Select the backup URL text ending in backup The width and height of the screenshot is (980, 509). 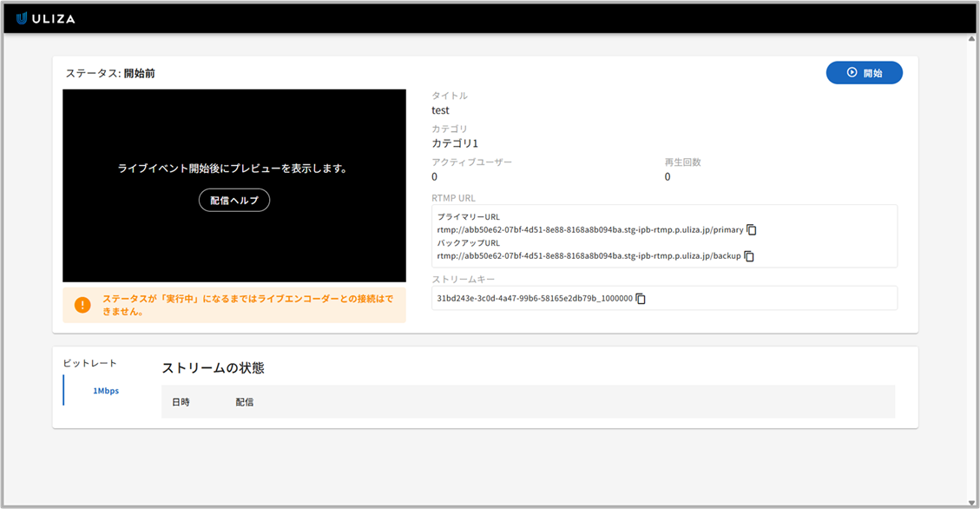[x=589, y=256]
